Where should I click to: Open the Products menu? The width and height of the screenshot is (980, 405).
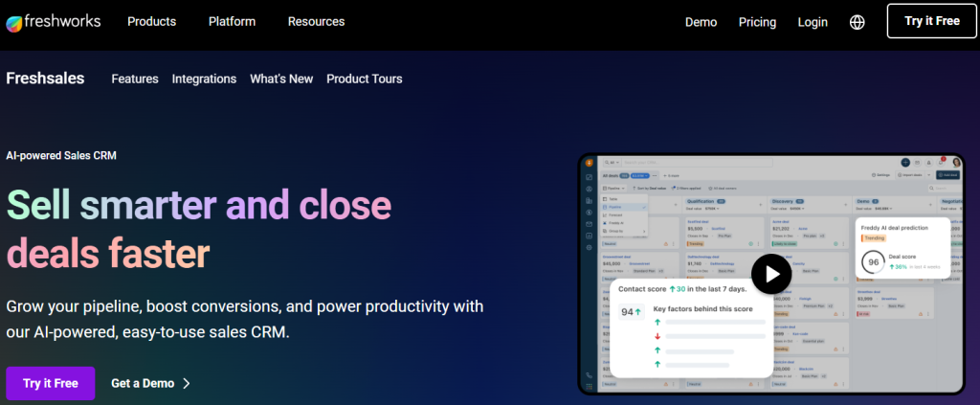(x=152, y=22)
